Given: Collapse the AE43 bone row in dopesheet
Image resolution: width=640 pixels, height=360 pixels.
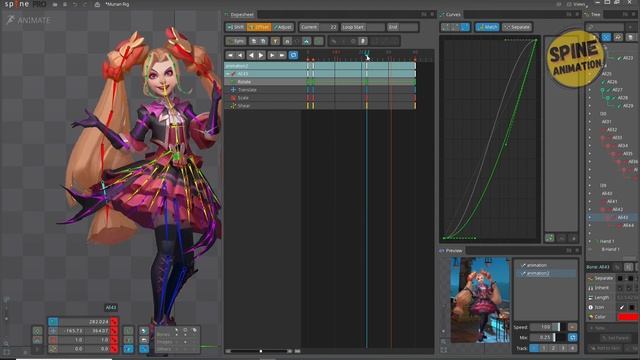Looking at the screenshot, I should 228,74.
